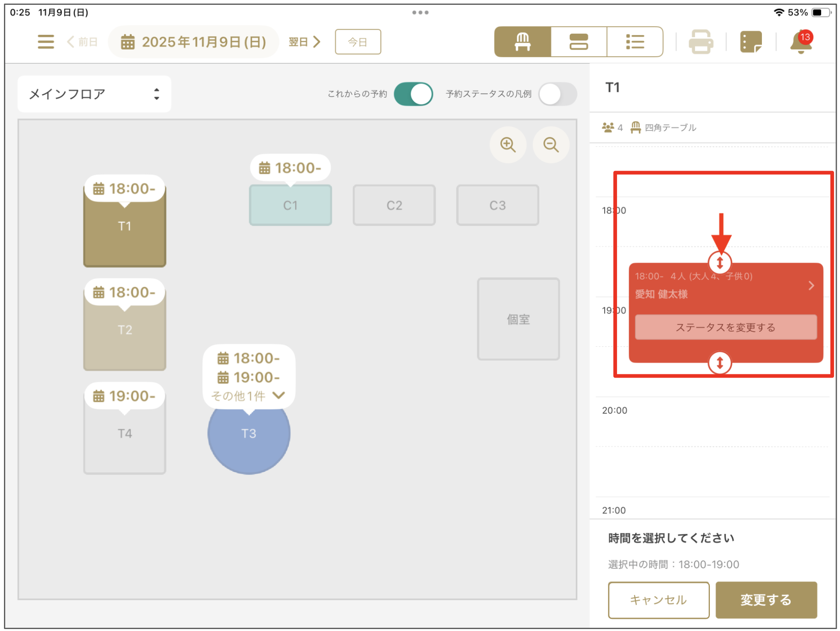Viewport: 840px width, 631px height.
Task: Open date picker 2025年11月9日
Action: pyautogui.click(x=194, y=42)
